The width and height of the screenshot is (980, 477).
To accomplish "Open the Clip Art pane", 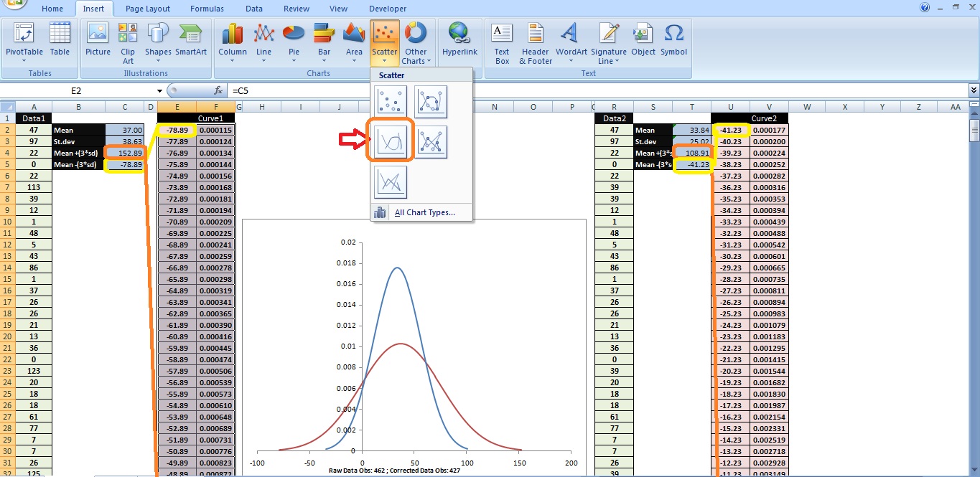I will [x=127, y=43].
